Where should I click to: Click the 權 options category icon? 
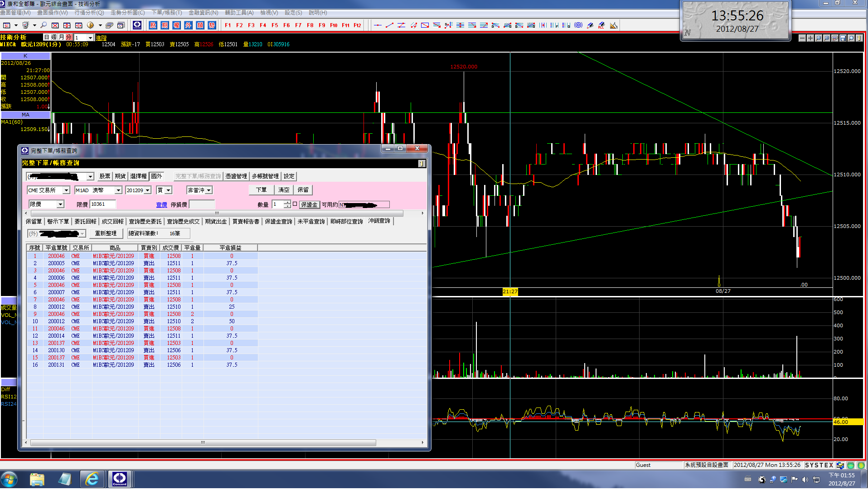[176, 25]
